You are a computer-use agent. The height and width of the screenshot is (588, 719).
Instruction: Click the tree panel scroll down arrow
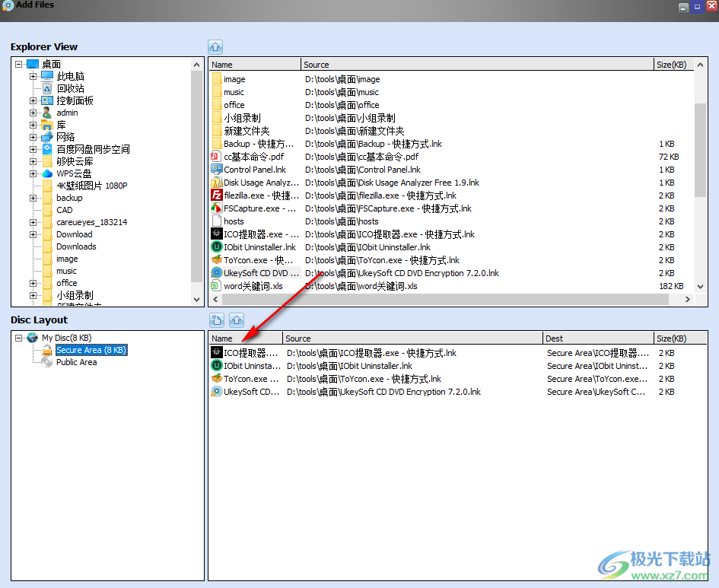[197, 300]
